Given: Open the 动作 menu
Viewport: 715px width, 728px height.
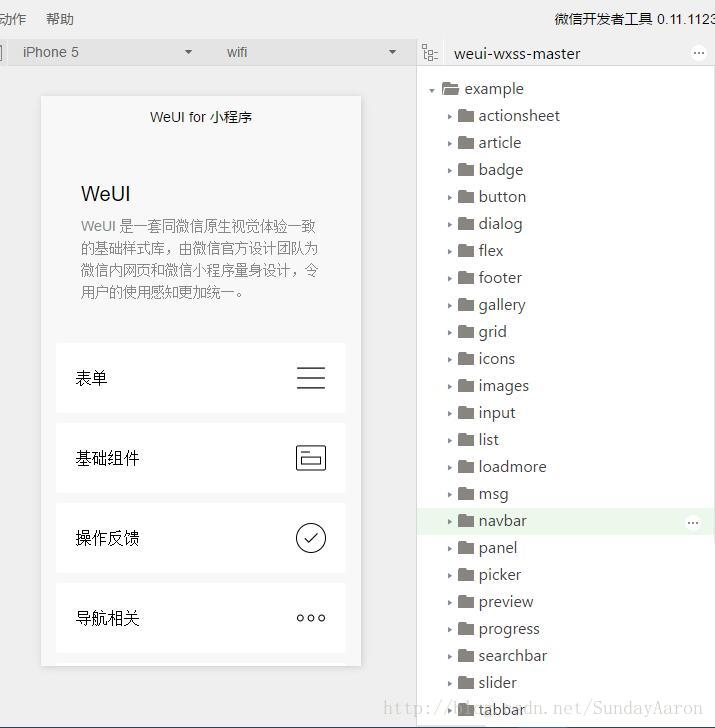Looking at the screenshot, I should (13, 19).
